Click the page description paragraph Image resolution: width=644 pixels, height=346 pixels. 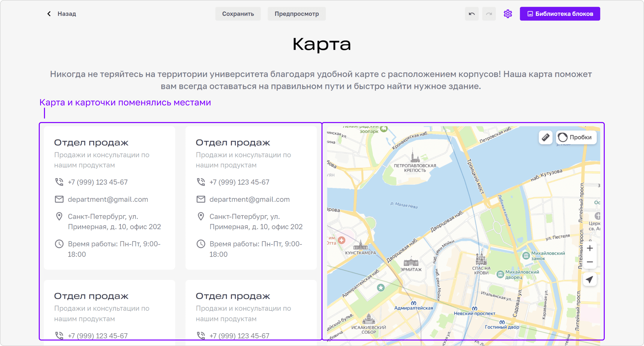(x=321, y=80)
